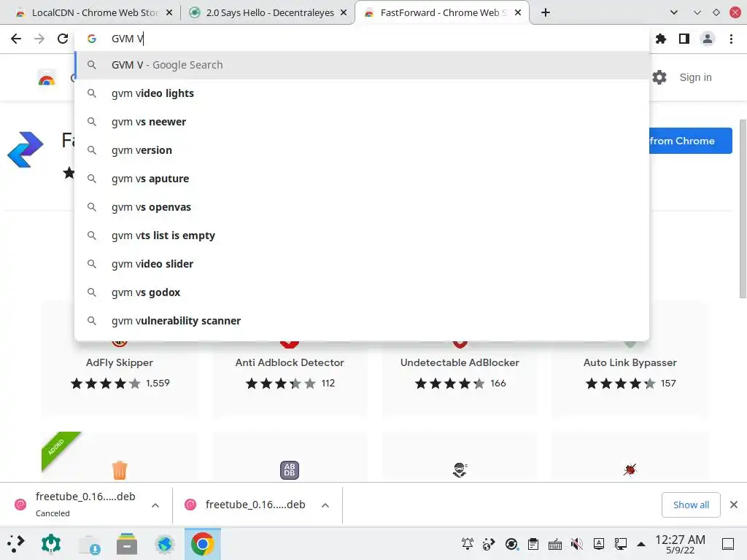Open the tab search dropdown arrow
The image size is (747, 560).
(673, 13)
